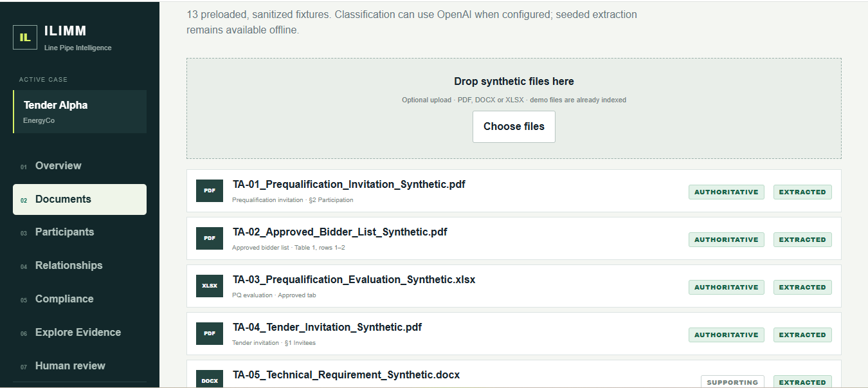Open Explore Evidence from the sidebar
The width and height of the screenshot is (868, 388).
tap(80, 333)
